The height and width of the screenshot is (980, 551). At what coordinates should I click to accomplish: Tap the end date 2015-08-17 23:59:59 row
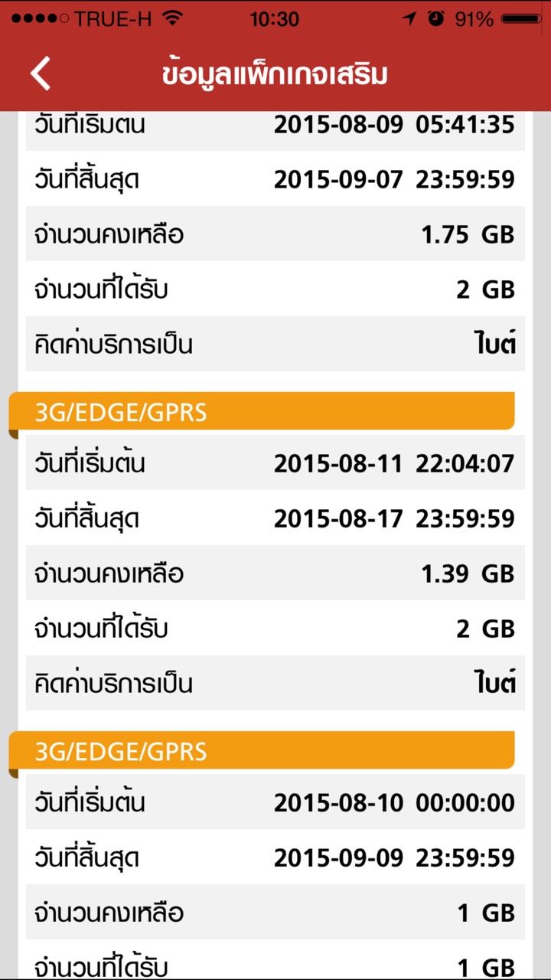click(275, 518)
